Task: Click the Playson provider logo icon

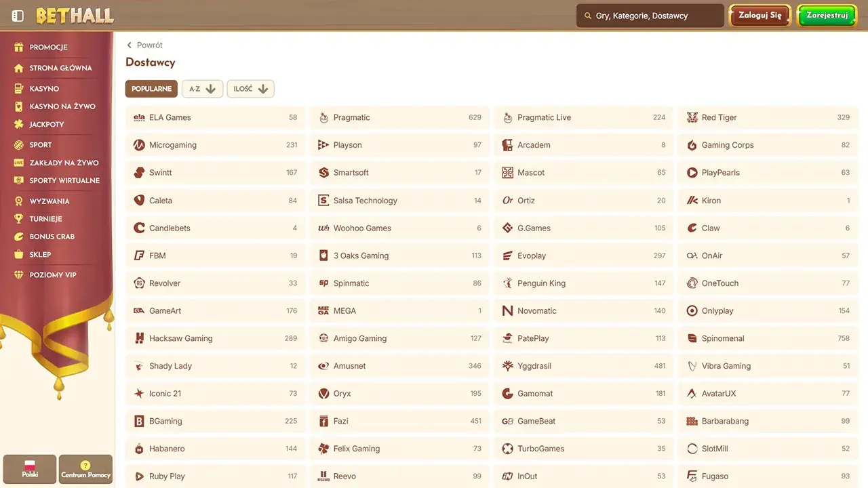Action: [x=323, y=145]
